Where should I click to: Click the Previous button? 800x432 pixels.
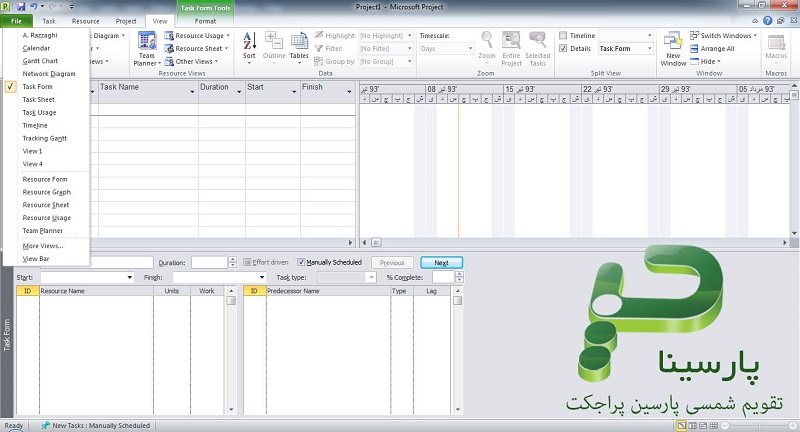pyautogui.click(x=392, y=263)
